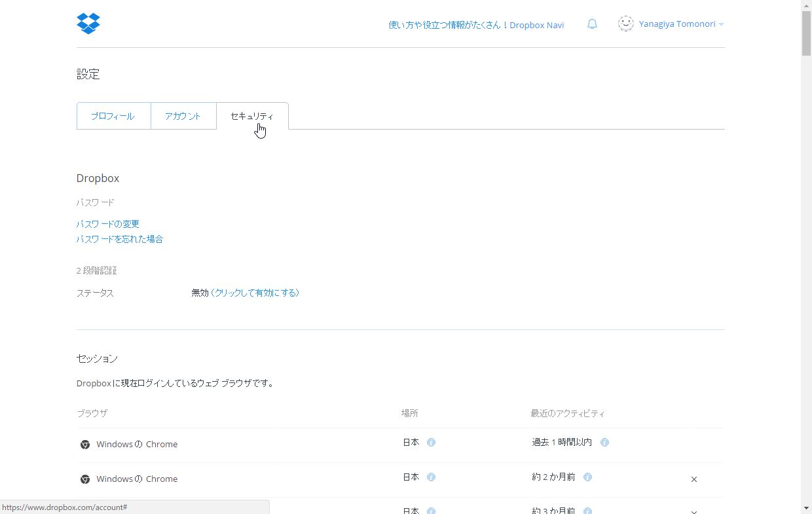The image size is (812, 514).
Task: Click the ステータス label
Action: point(96,293)
